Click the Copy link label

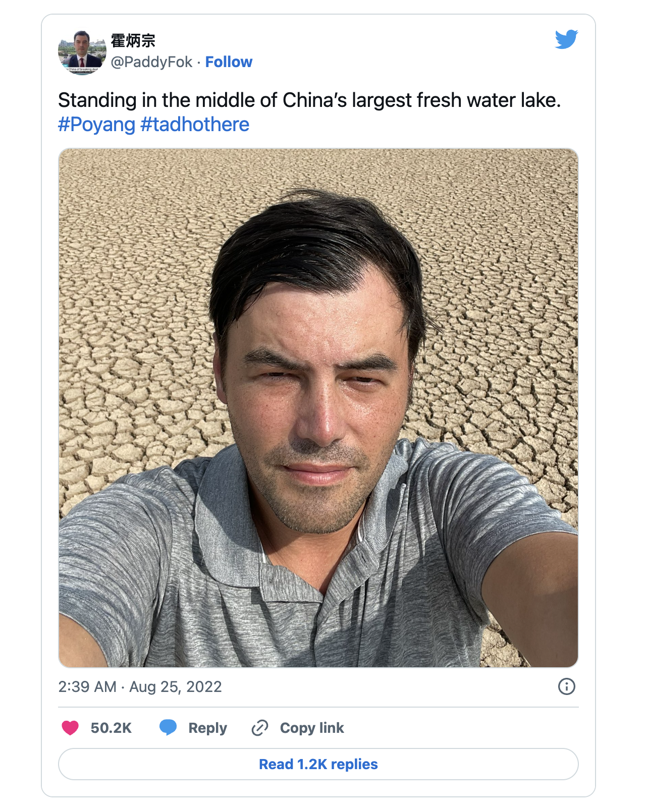312,728
